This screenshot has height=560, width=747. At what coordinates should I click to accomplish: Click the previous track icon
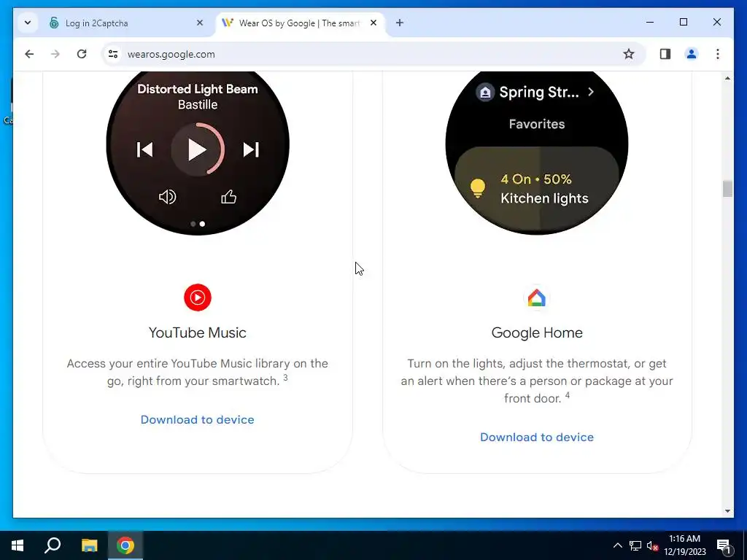pos(144,149)
